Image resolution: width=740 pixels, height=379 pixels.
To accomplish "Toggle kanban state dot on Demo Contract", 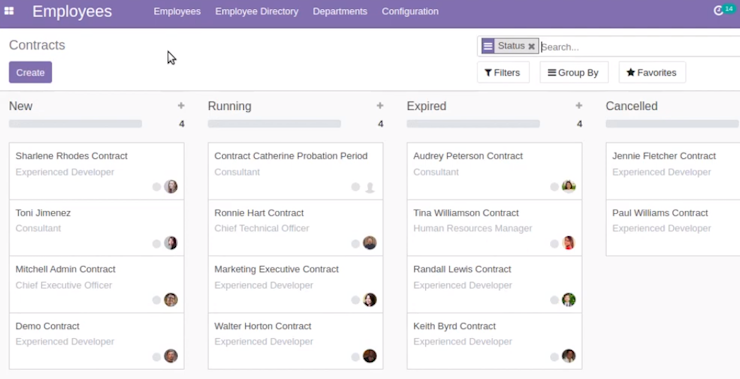I will [157, 357].
